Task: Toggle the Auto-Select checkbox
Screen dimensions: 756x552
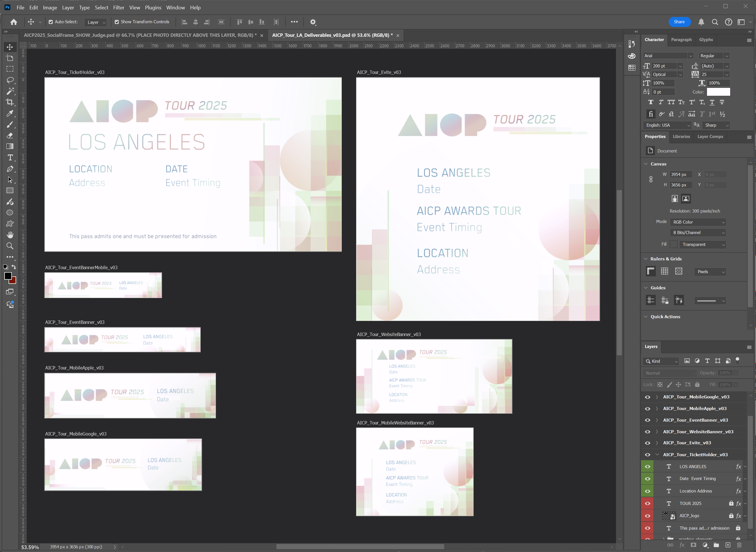Action: pos(51,22)
